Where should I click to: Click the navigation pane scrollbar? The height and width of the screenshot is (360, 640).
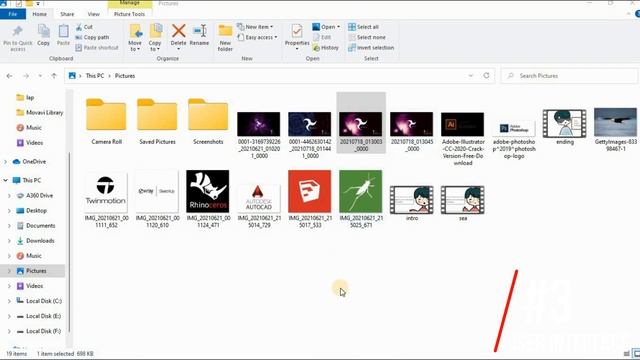69,242
